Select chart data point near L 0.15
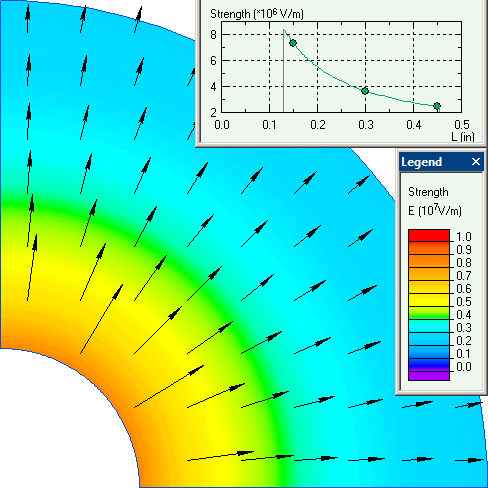The width and height of the screenshot is (488, 488). [293, 43]
